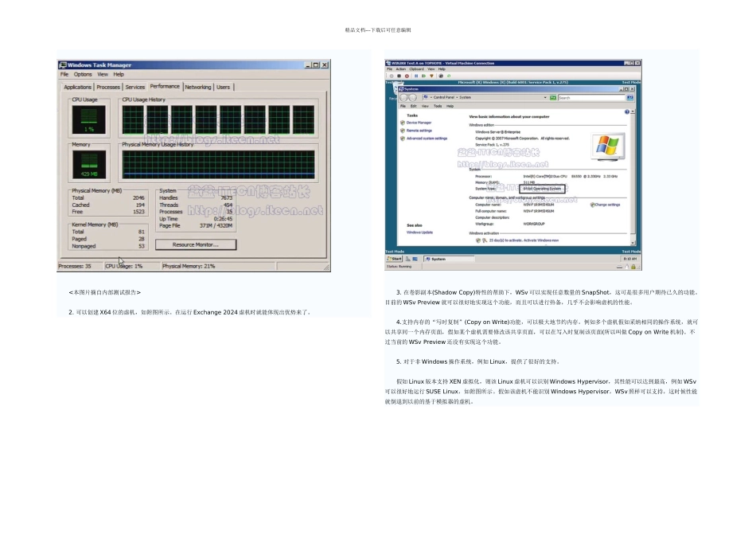Click the Control Panel breadcrumb in address bar
The width and height of the screenshot is (756, 535).
point(443,97)
